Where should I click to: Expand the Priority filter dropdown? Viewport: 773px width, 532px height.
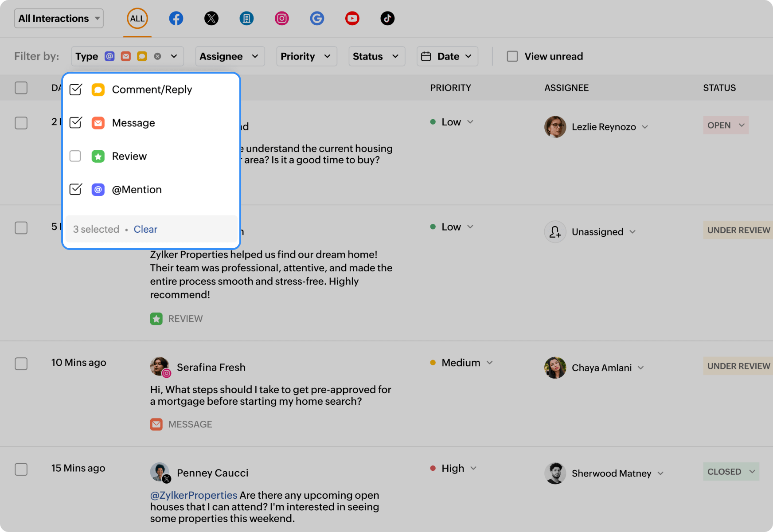(x=306, y=56)
